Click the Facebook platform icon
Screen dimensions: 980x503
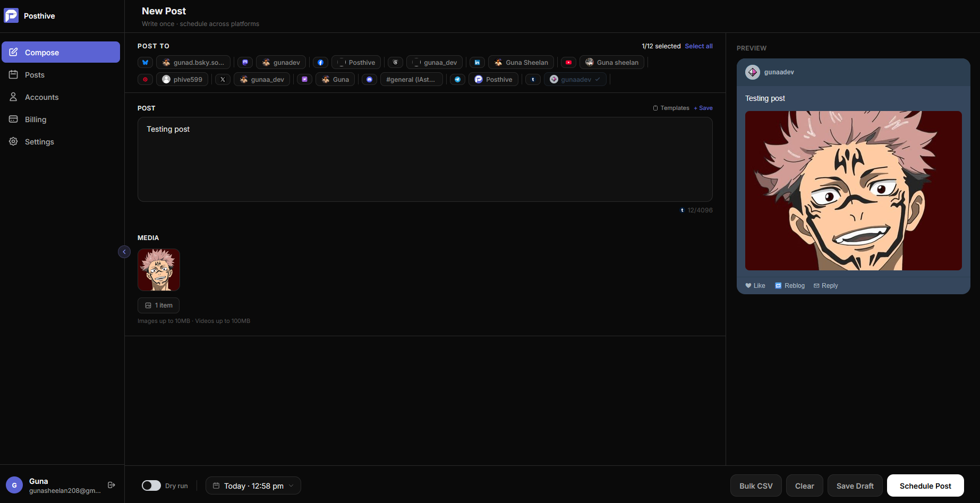pyautogui.click(x=320, y=63)
